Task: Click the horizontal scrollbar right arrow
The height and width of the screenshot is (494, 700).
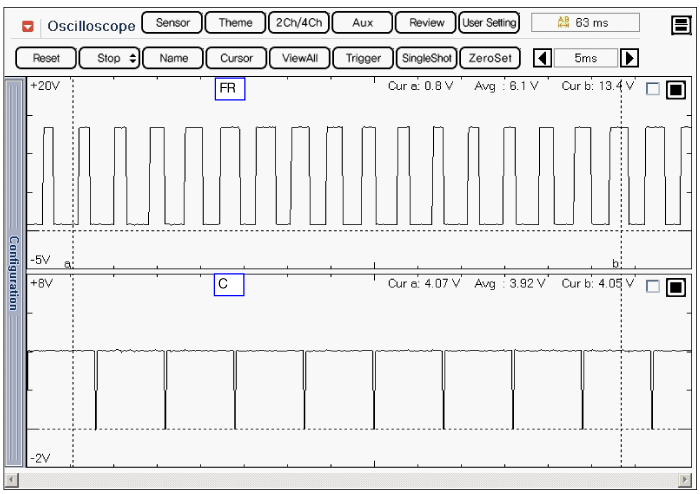Action: tap(684, 481)
